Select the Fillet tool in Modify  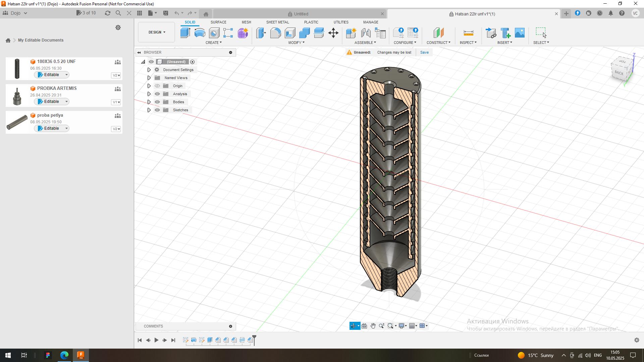pos(275,33)
